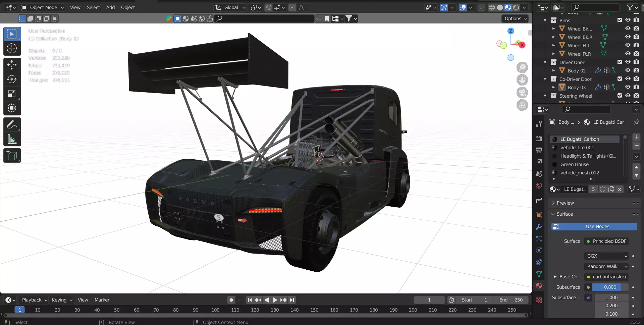Remove the selected material slot
The width and height of the screenshot is (644, 325).
tap(636, 146)
